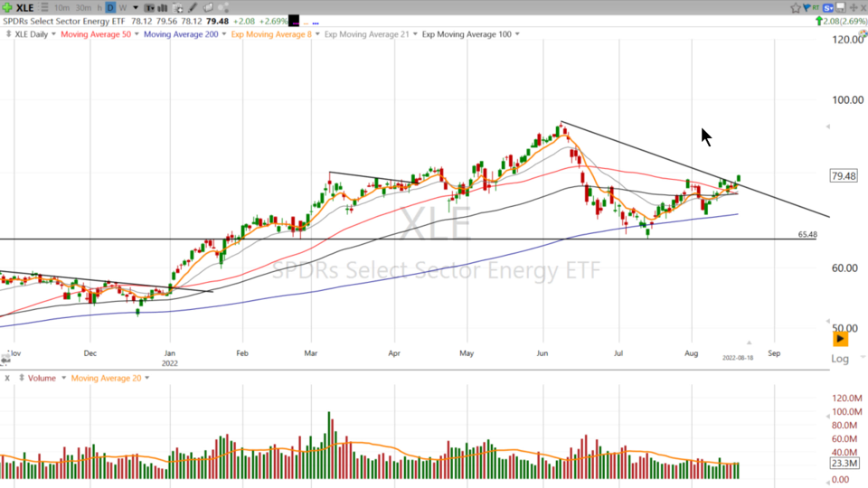Click the Exp Moving Average 21 label
This screenshot has width=868, height=488.
point(367,34)
